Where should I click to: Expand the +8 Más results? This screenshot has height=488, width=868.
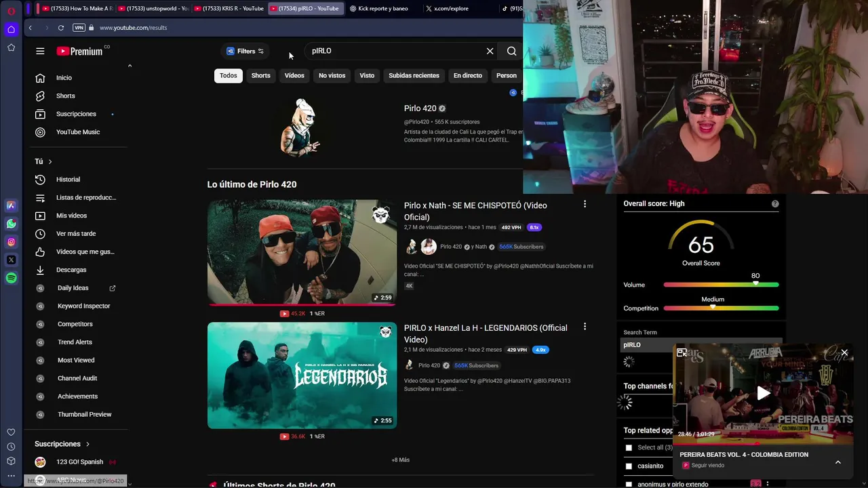pos(400,460)
